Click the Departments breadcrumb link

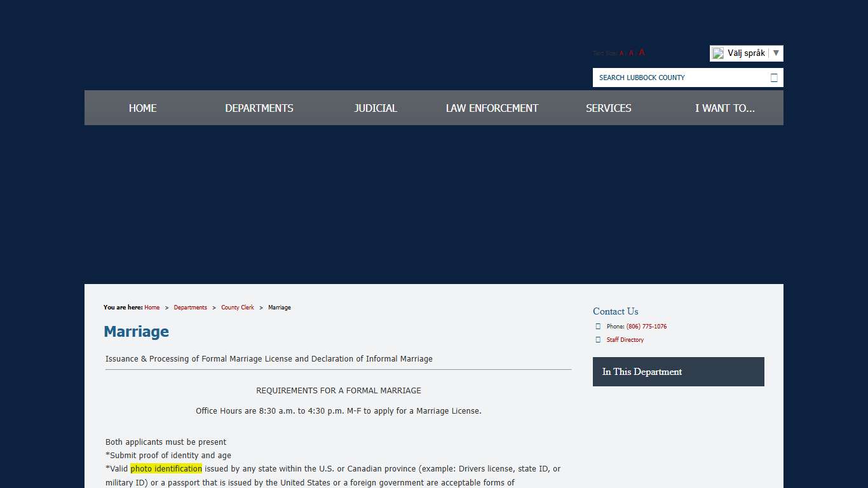tap(190, 308)
